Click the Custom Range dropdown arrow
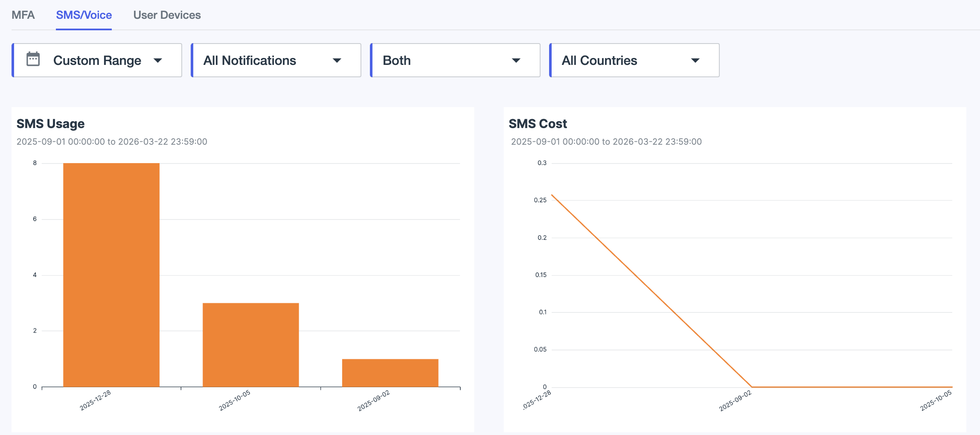This screenshot has width=980, height=435. click(x=158, y=61)
